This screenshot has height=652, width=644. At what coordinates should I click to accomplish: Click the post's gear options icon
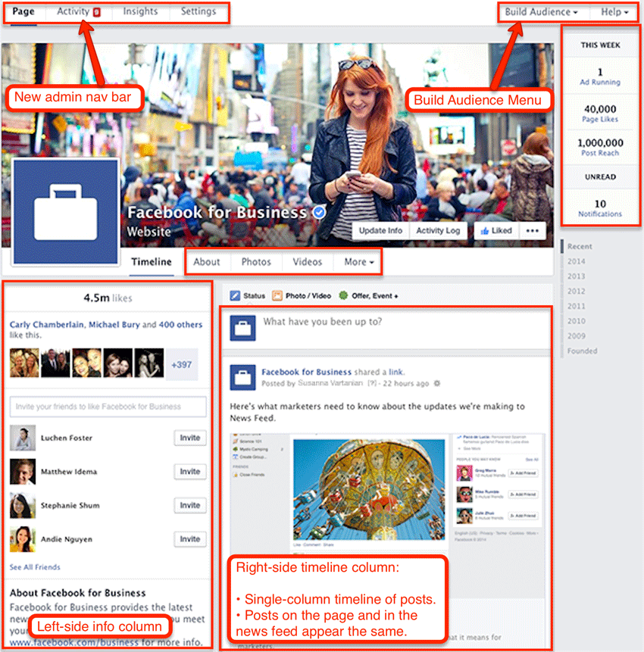coord(437,383)
